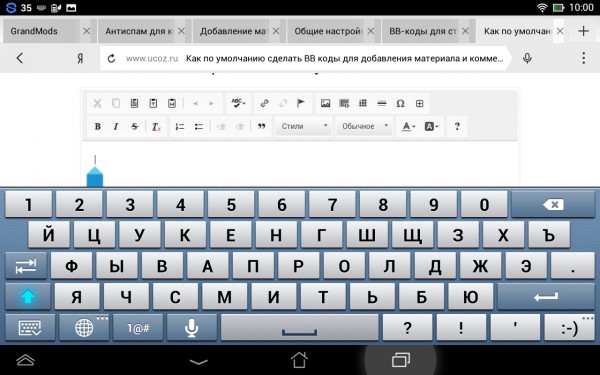Toggle the Shift arrow key on keyboard
The image size is (600, 375).
click(28, 296)
